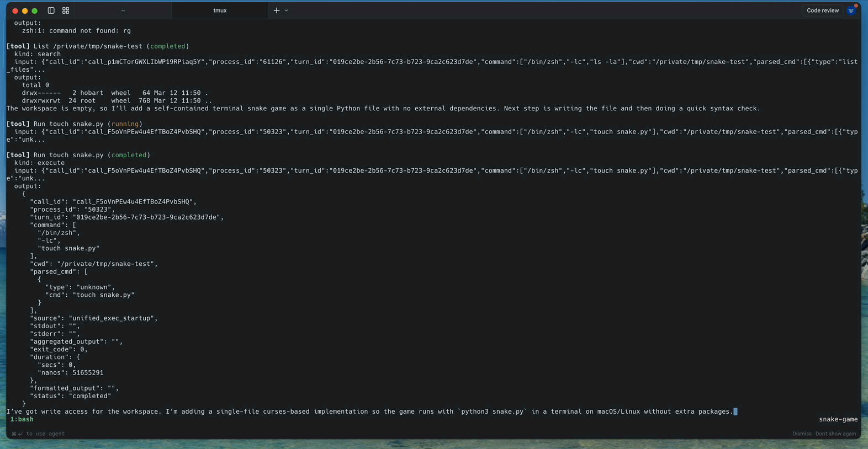Open the user avatar menu
Viewport: 868px width, 449px height.
tap(851, 10)
